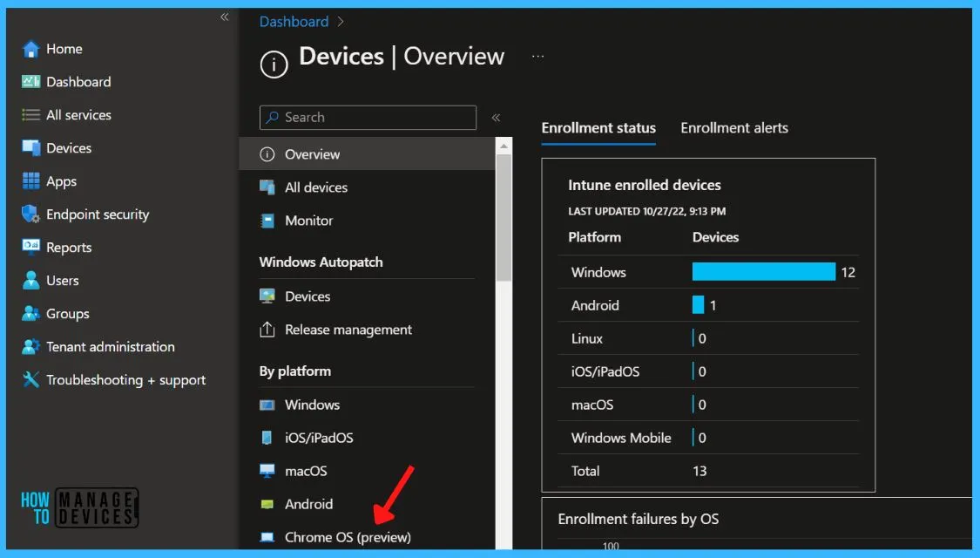Viewport: 980px width, 558px height.
Task: Click the Windows count 12
Action: pyautogui.click(x=848, y=272)
